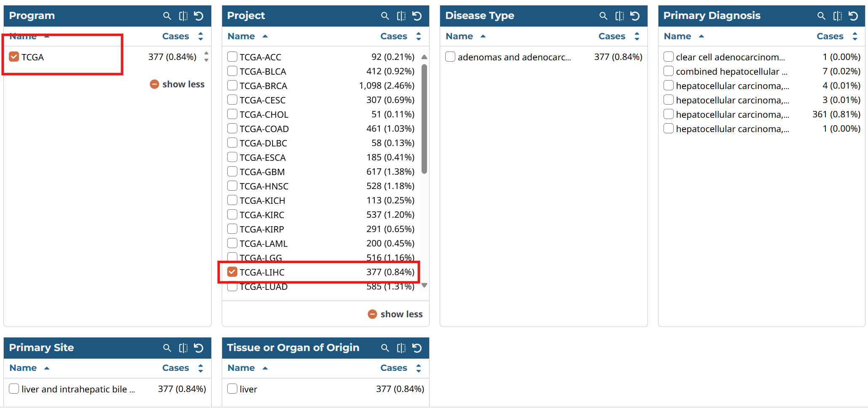
Task: Sort Project panel by Cases
Action: tap(400, 36)
